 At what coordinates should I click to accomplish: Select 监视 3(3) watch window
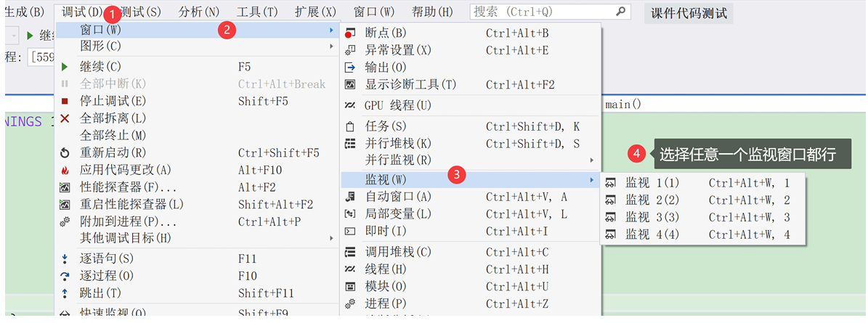(702, 217)
